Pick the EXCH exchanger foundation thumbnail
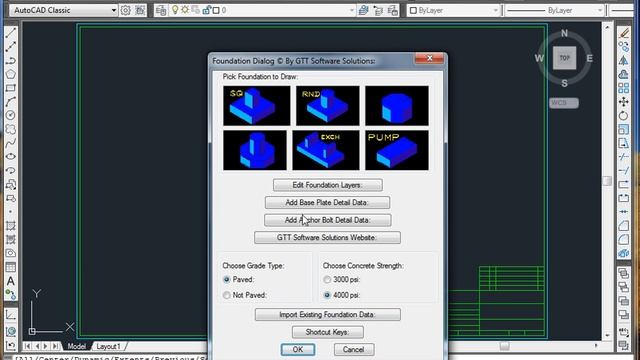640x360 pixels. [326, 150]
